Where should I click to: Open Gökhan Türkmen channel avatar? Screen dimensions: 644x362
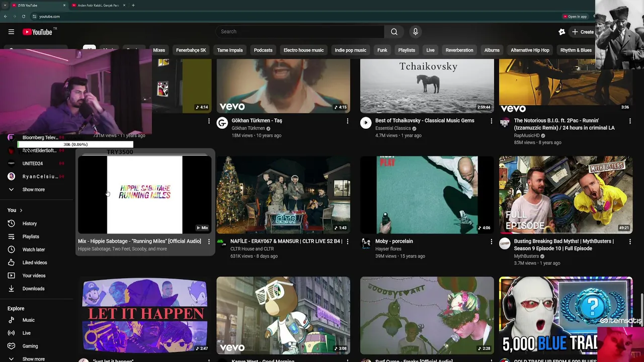[x=222, y=123]
